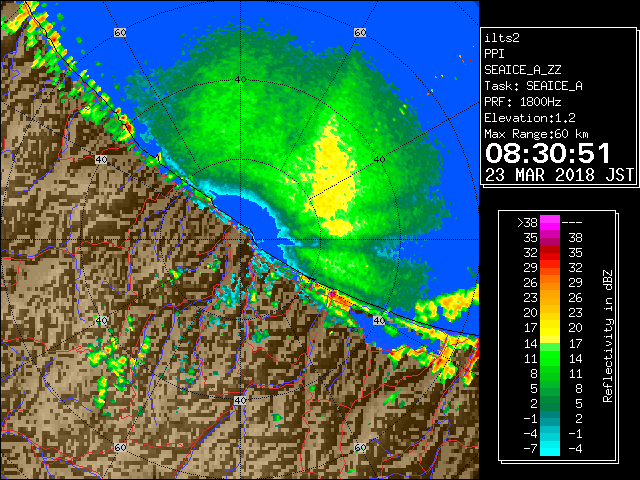Click the "Elevation:1.2" value
Screen dimensions: 640x480
click(530, 118)
